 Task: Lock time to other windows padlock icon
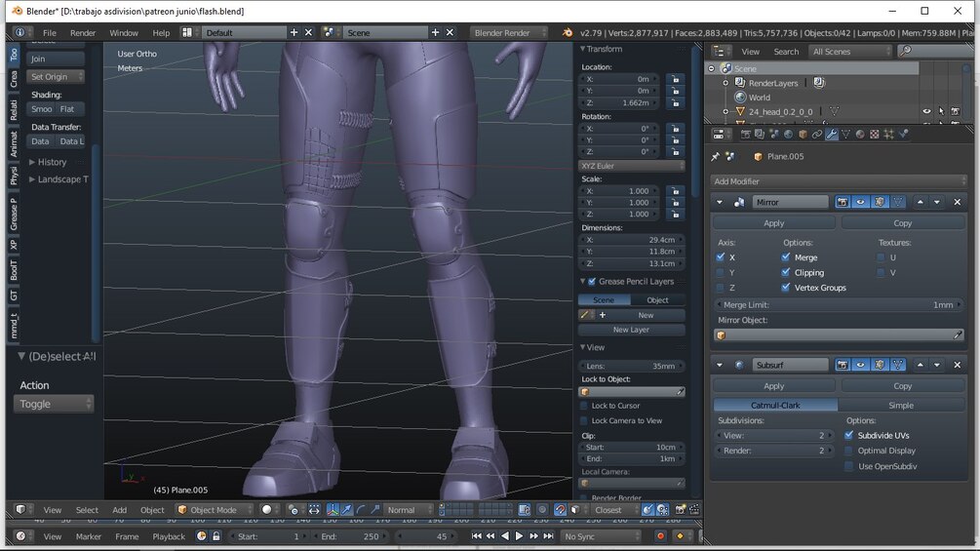pyautogui.click(x=216, y=536)
